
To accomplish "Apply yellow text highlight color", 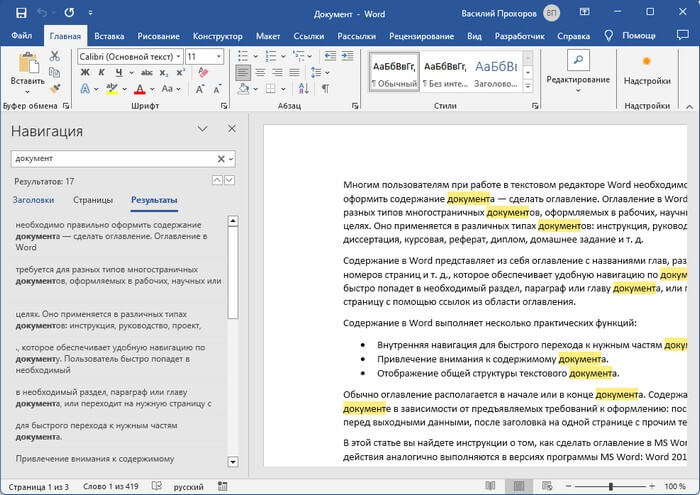I will (x=112, y=89).
